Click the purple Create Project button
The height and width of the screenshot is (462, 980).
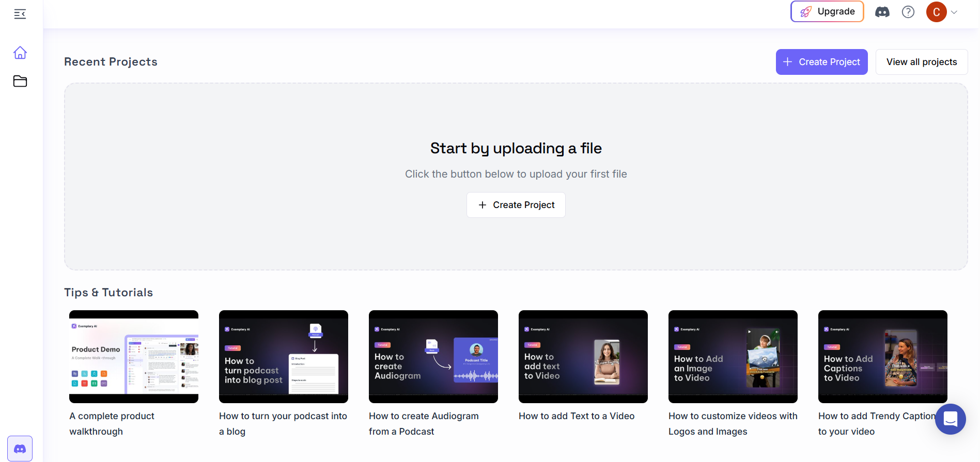coord(821,62)
